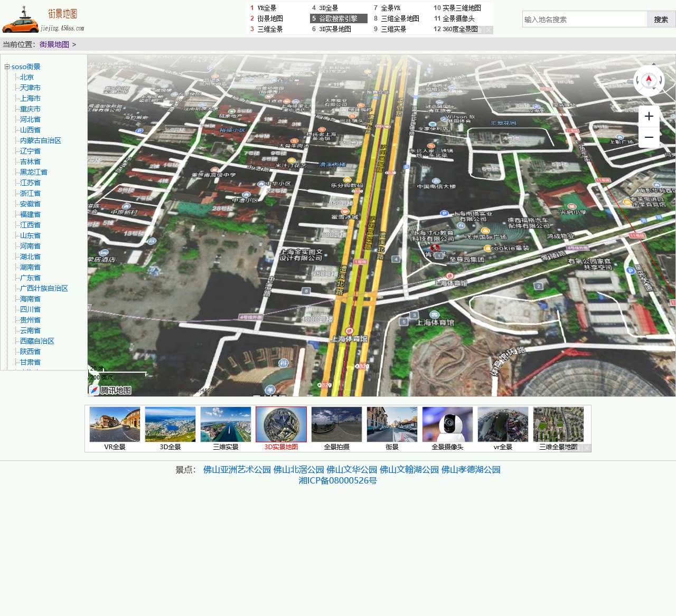Select 广西壮族自治区 in the region tree
This screenshot has width=676, height=616.
44,288
